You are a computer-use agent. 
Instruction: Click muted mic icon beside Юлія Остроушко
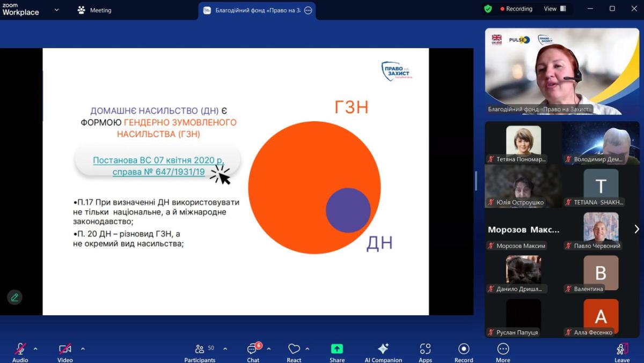pos(491,203)
